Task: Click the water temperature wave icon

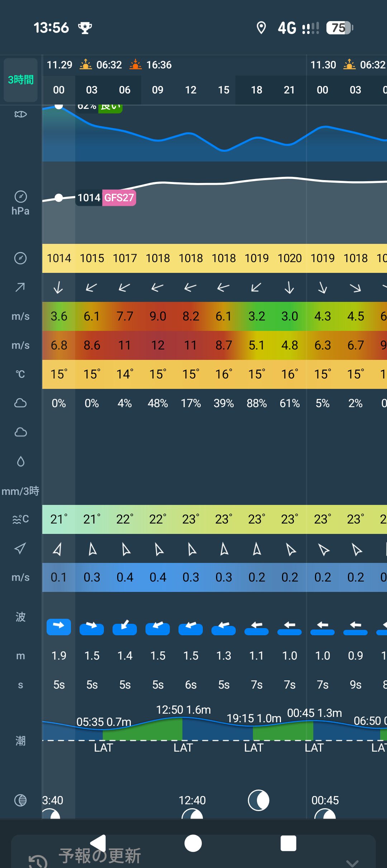Action: pos(20,519)
